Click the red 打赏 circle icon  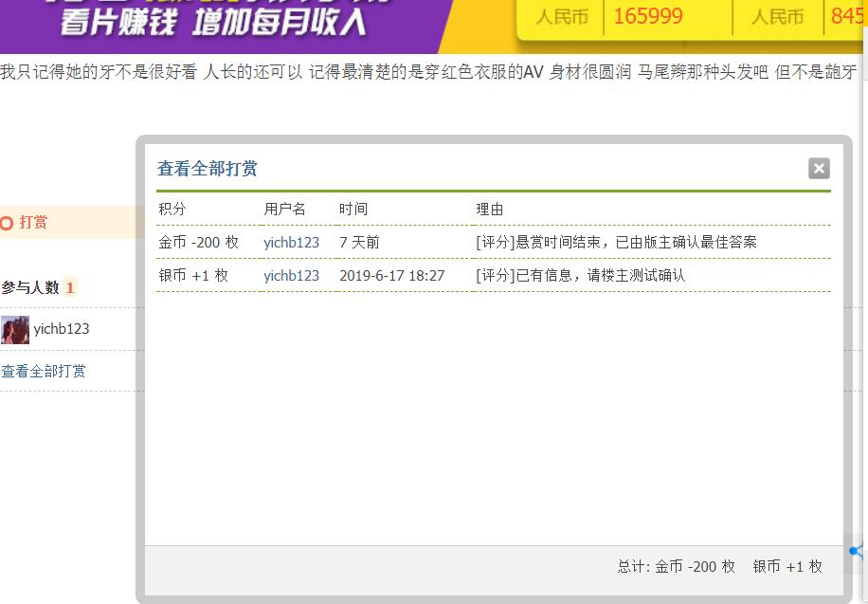5,222
